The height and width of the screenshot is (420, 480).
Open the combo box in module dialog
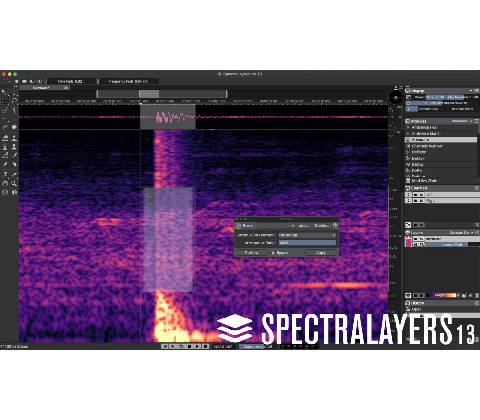[307, 235]
